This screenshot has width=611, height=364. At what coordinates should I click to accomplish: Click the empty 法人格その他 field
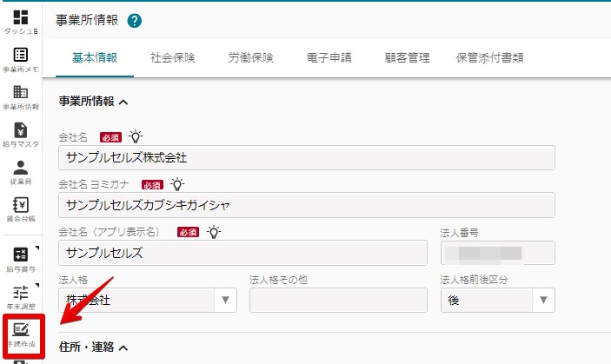tap(338, 301)
